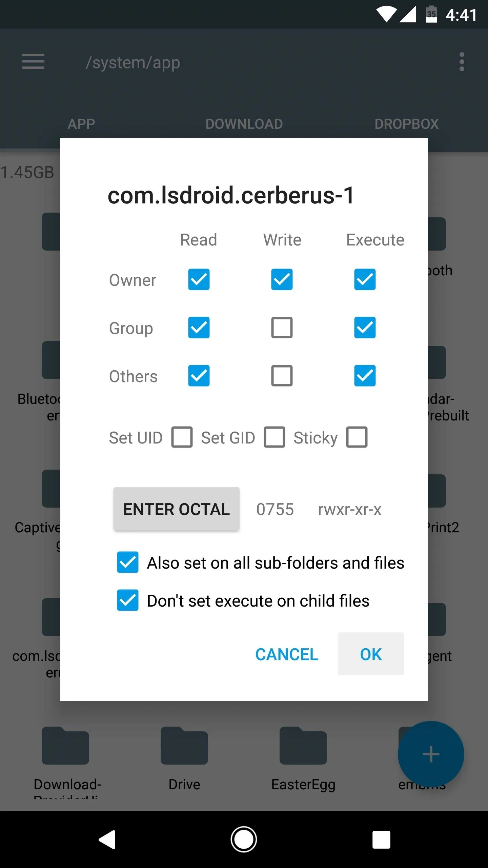Uncheck Also set on all sub-folders
This screenshot has height=868, width=488.
point(128,562)
